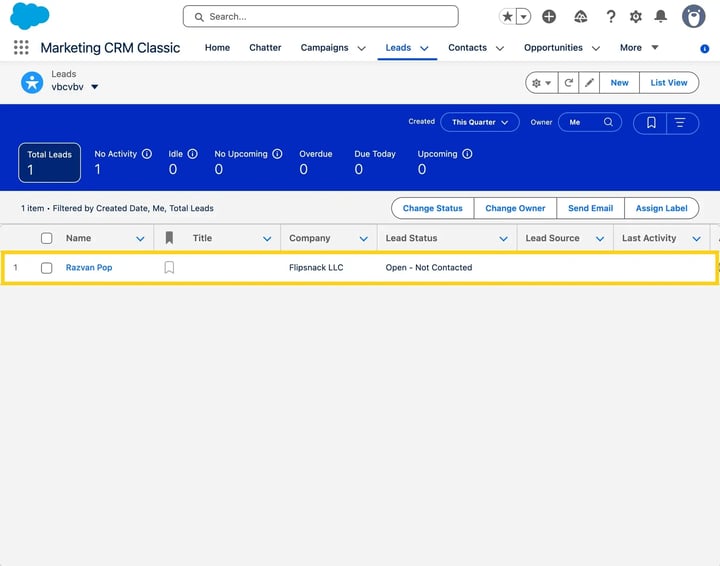Show No Upcoming info tooltip icon
Screen dimensions: 720x566
277,154
